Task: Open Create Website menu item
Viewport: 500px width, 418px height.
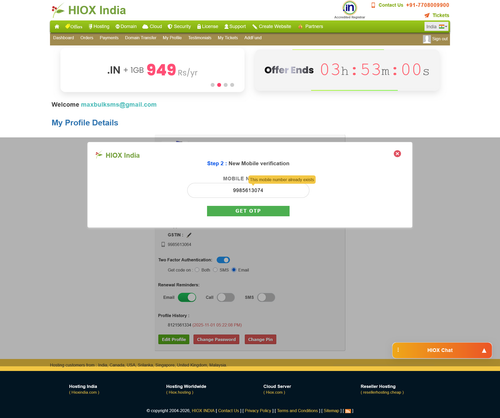Action: 272,27
